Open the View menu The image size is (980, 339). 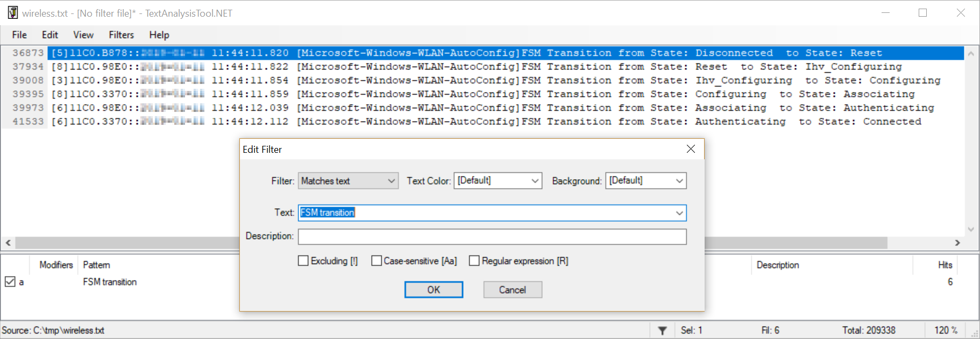(x=83, y=35)
